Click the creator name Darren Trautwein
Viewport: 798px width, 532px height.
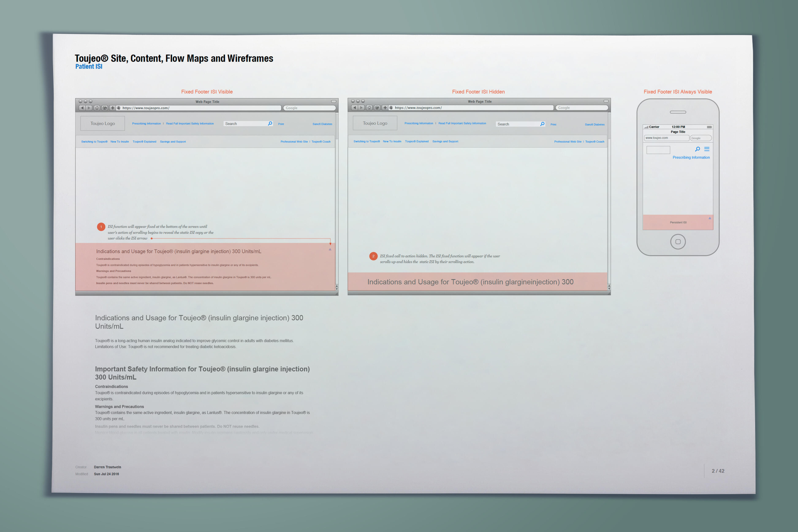coord(107,467)
